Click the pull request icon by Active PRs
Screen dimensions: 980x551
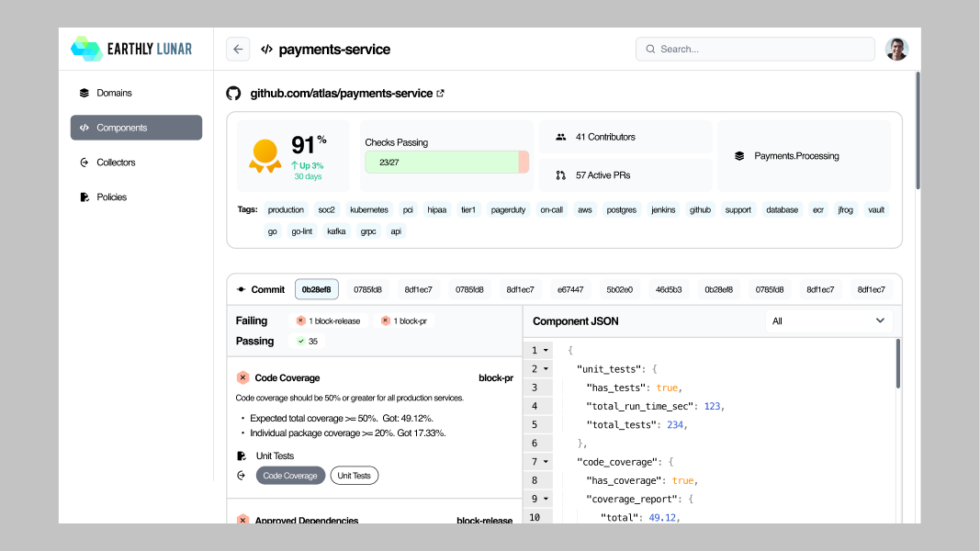pyautogui.click(x=560, y=175)
